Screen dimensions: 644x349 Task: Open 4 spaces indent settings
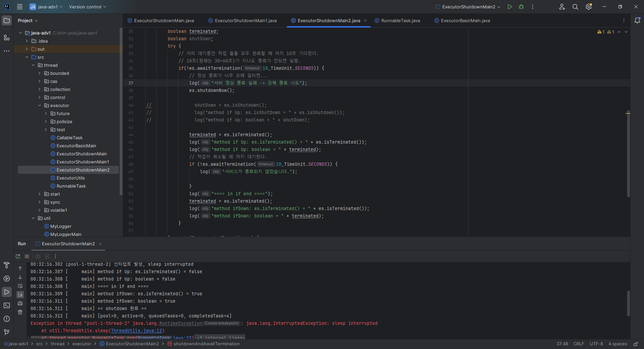[x=618, y=344]
